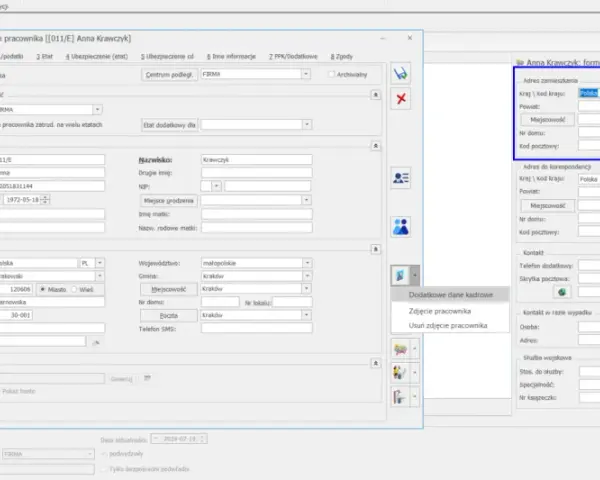Image resolution: width=600 pixels, height=480 pixels.
Task: Click the highlighted Polska field under Adres zamieszkania
Action: (x=589, y=93)
